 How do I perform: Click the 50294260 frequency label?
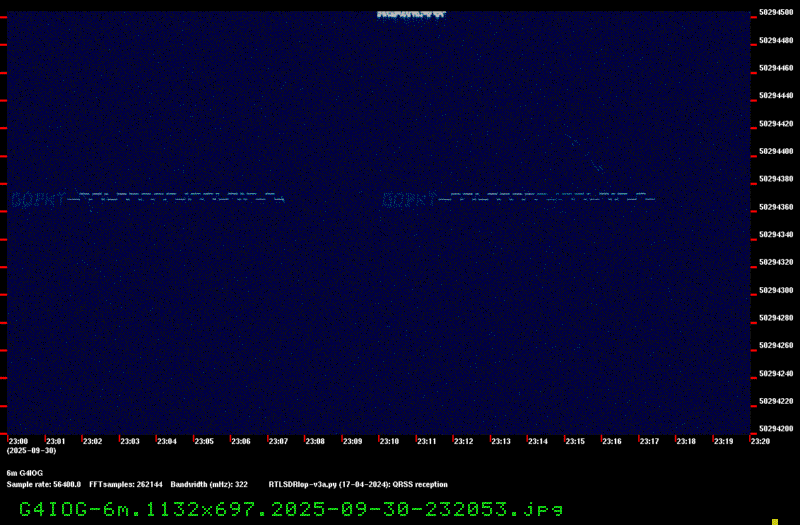(x=776, y=345)
